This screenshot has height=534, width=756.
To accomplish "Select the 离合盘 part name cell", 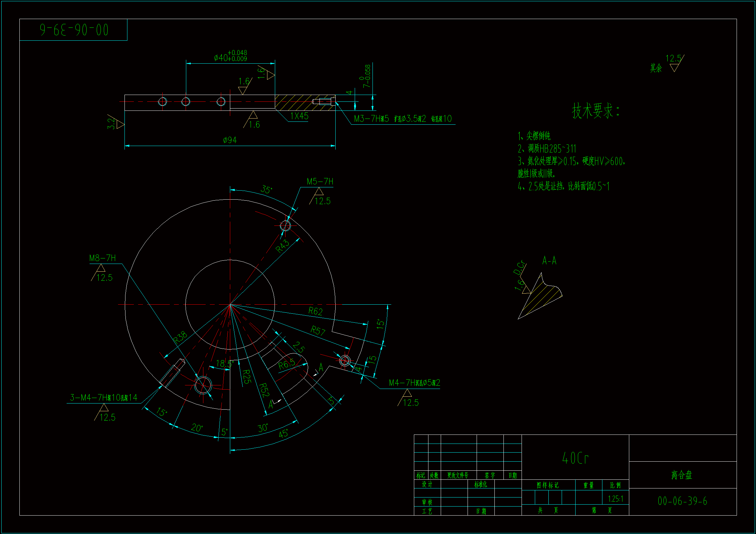I will [682, 475].
